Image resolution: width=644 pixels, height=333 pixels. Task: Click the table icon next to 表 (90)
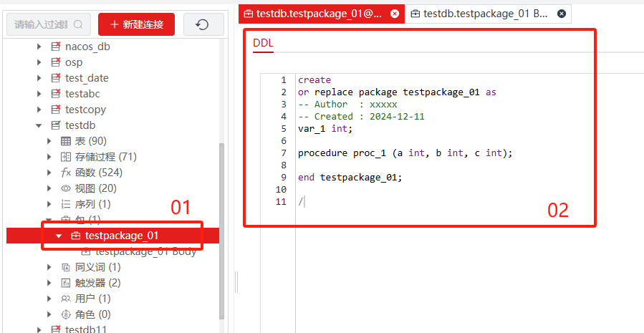point(66,141)
